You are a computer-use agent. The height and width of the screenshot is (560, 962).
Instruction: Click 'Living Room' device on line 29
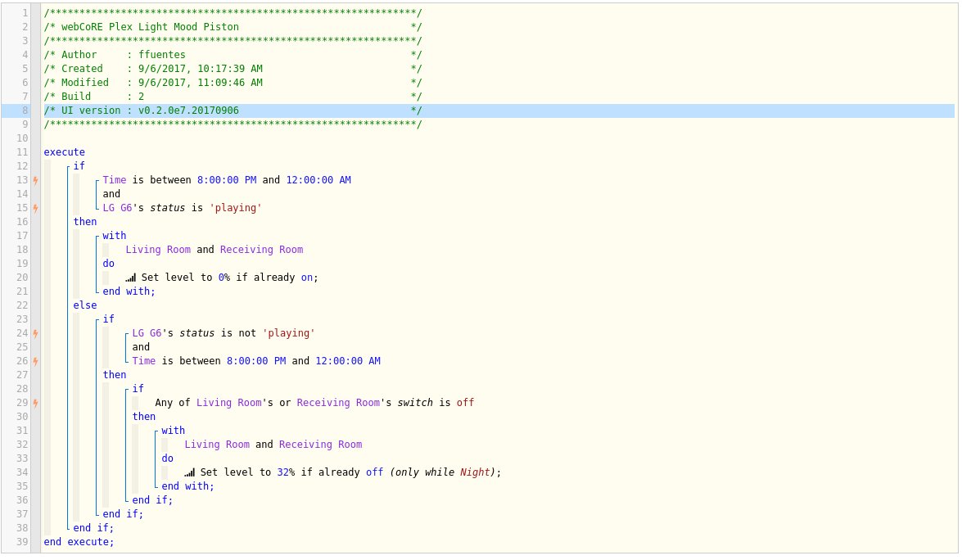(x=229, y=403)
